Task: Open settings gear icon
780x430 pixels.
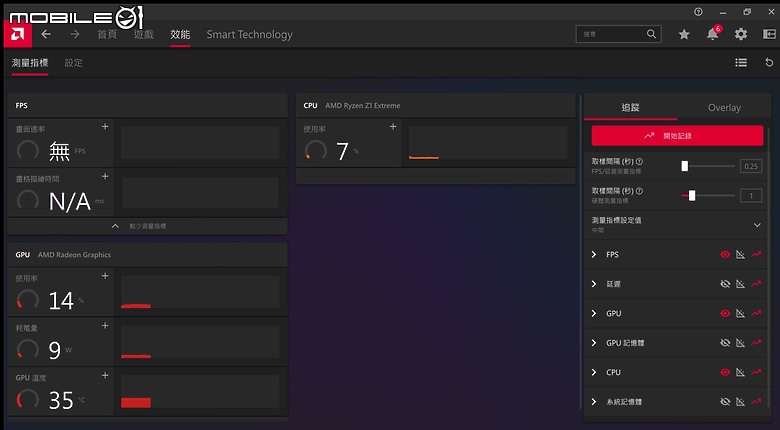Action: pos(741,34)
